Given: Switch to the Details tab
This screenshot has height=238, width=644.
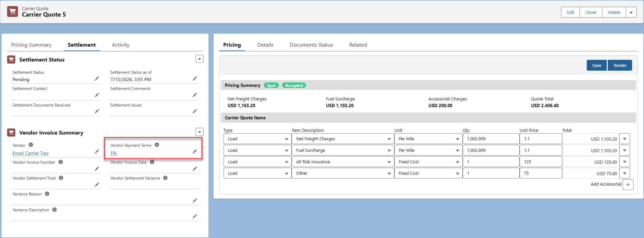Looking at the screenshot, I should [x=265, y=45].
